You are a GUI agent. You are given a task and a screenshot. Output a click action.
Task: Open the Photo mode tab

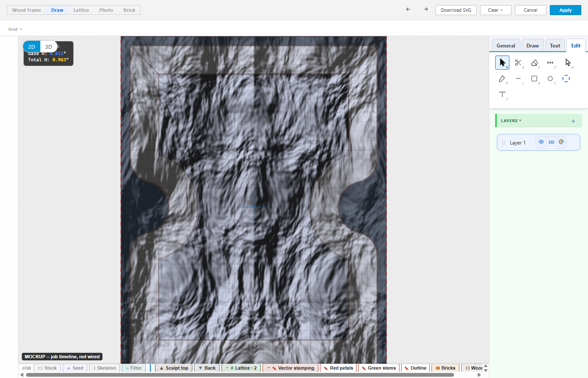coord(106,10)
